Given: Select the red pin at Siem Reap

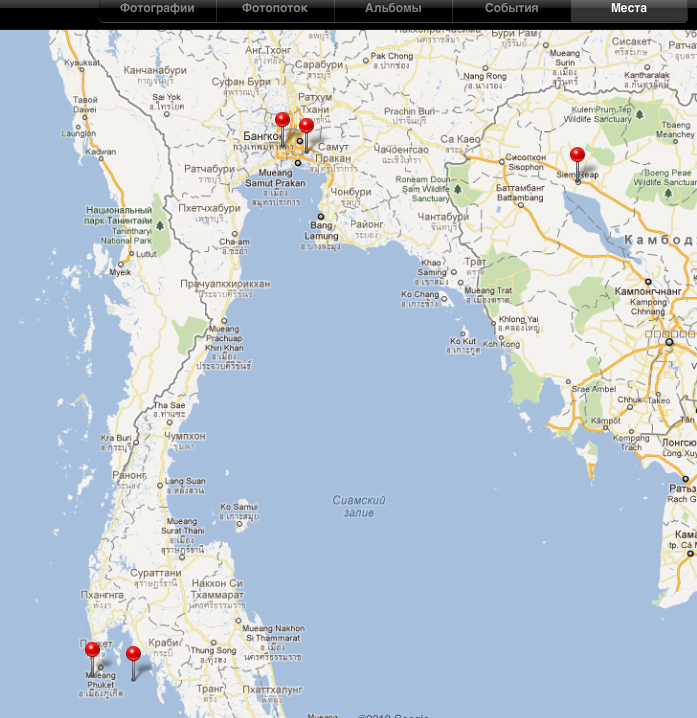Looking at the screenshot, I should coord(577,155).
